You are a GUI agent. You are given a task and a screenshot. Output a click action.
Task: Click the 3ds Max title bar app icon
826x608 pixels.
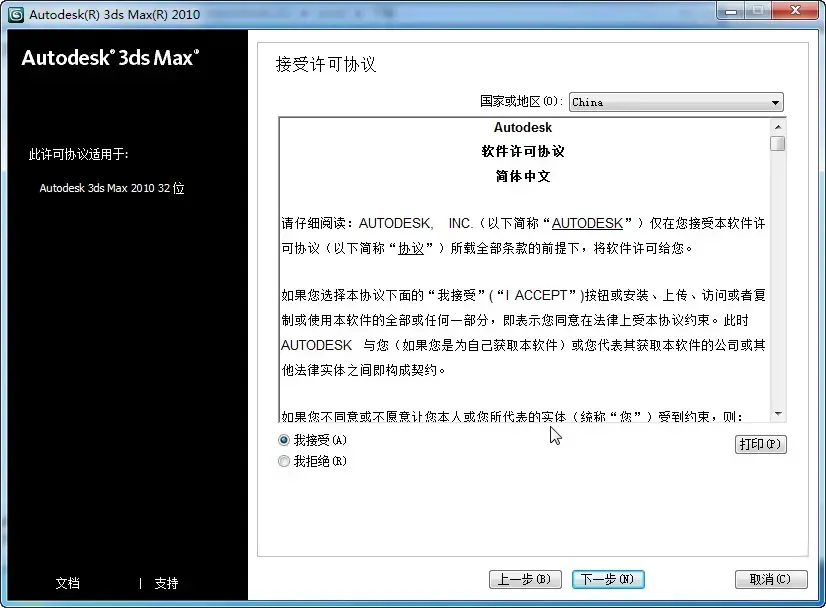pyautogui.click(x=16, y=14)
